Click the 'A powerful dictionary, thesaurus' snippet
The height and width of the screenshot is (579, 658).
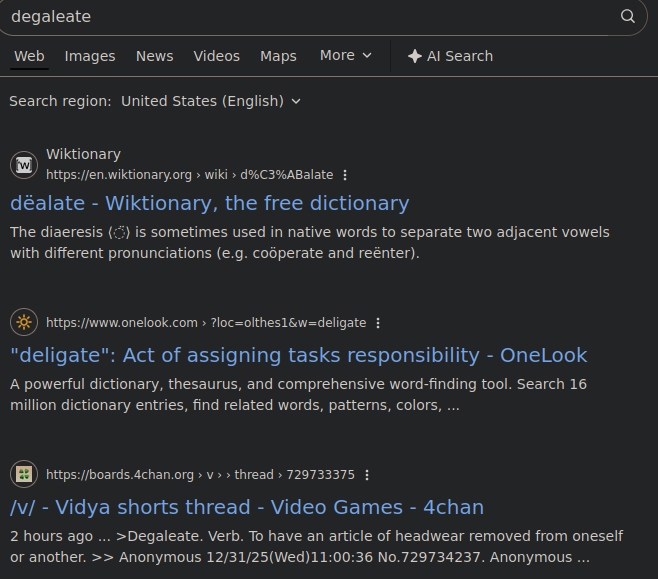(x=298, y=394)
